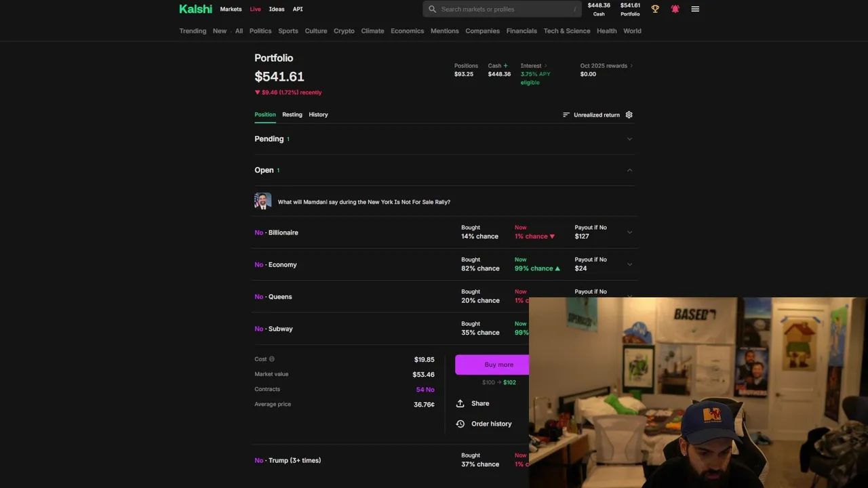The image size is (868, 488).
Task: Click the Share upload icon
Action: coord(460,403)
